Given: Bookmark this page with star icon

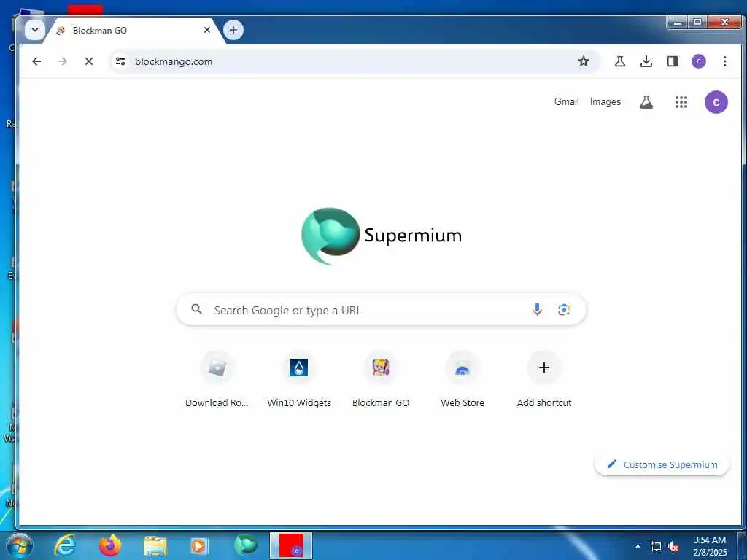Looking at the screenshot, I should coord(583,61).
